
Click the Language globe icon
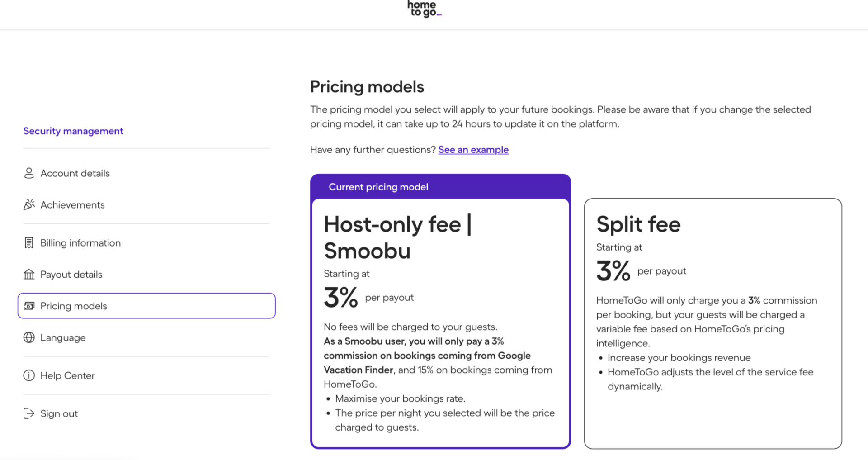[29, 337]
